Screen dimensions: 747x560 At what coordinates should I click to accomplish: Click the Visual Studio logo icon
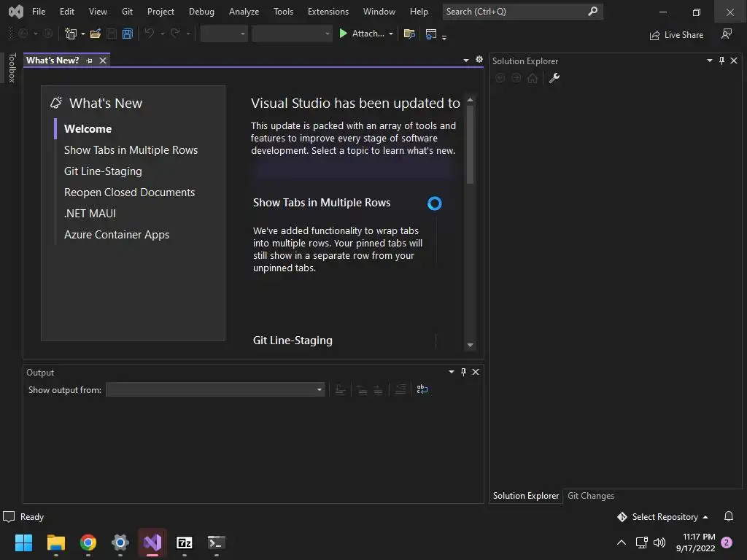click(16, 12)
